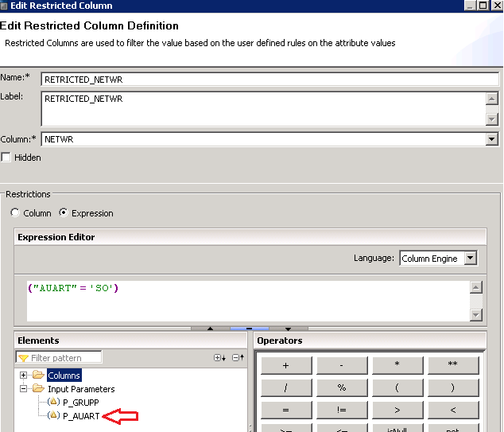Minimize the Edit Restricted Column window
Image resolution: width=504 pixels, height=432 pixels.
(470, 6)
